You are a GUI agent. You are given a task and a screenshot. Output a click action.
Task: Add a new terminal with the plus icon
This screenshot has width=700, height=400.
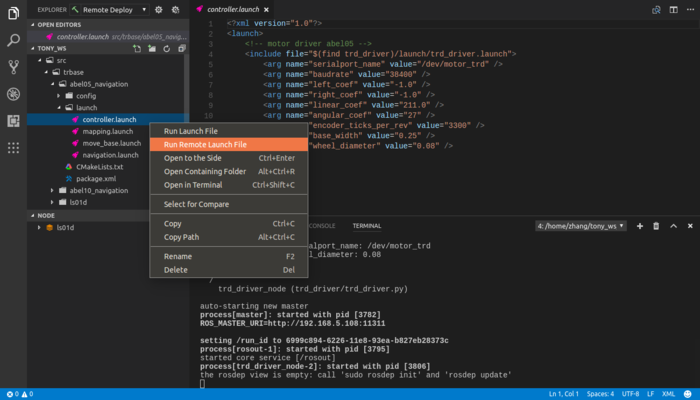point(640,226)
